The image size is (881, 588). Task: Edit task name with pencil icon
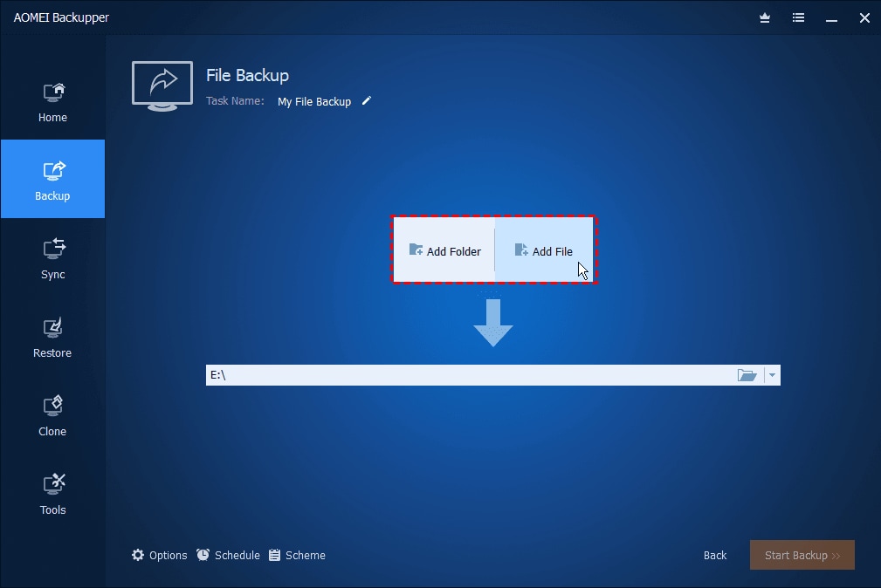[x=367, y=101]
